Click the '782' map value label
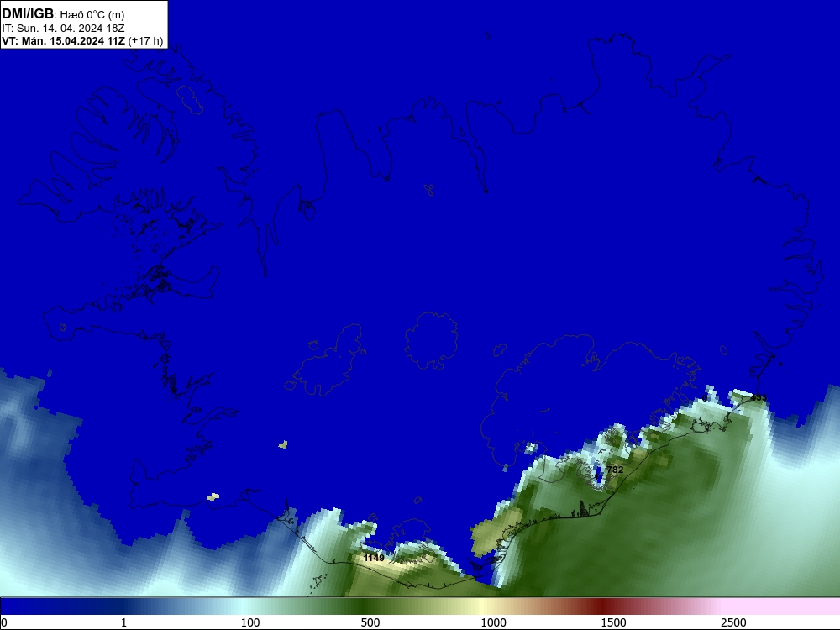Screen dimensions: 840x630 615,470
